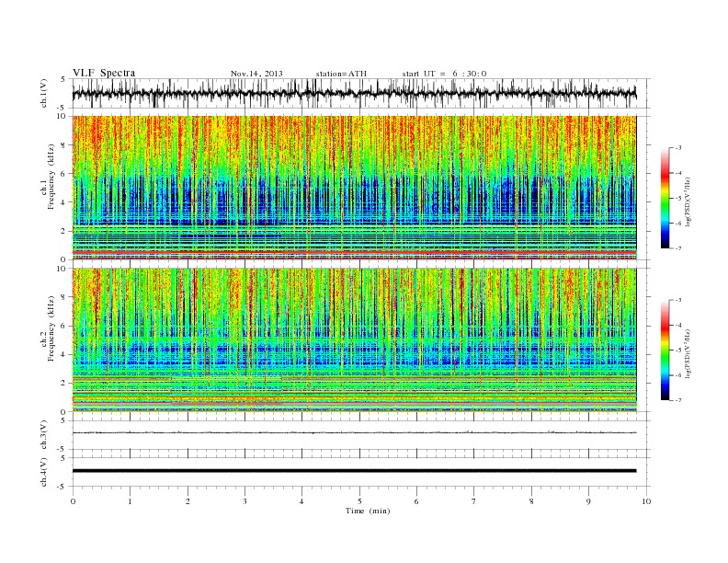Click the ch.2 spectrogram color scale bar
Viewport: 728px width, 563px height.
tap(665, 350)
